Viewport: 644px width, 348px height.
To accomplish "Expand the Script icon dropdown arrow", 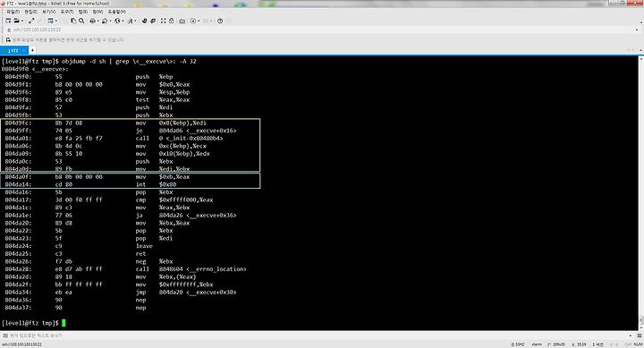I will pos(199,21).
